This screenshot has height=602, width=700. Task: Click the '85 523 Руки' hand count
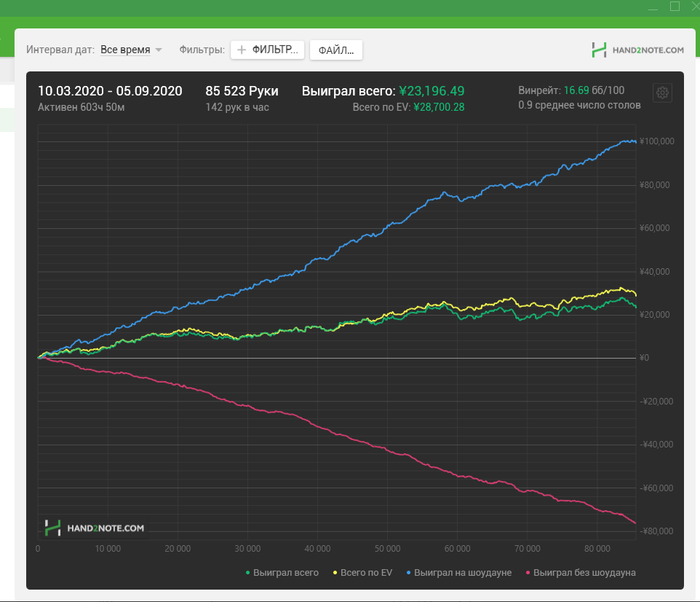click(x=242, y=91)
